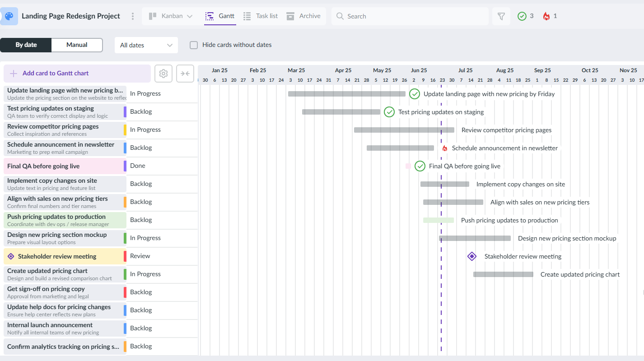This screenshot has height=361, width=644.
Task: Click Landing Page Redesign Project title
Action: pos(71,16)
